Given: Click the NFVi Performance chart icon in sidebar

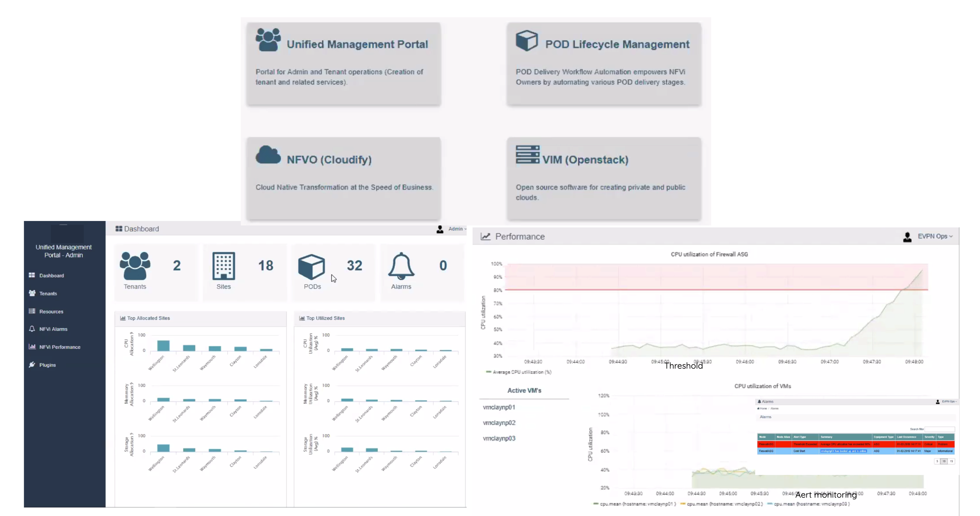Looking at the screenshot, I should click(x=32, y=346).
